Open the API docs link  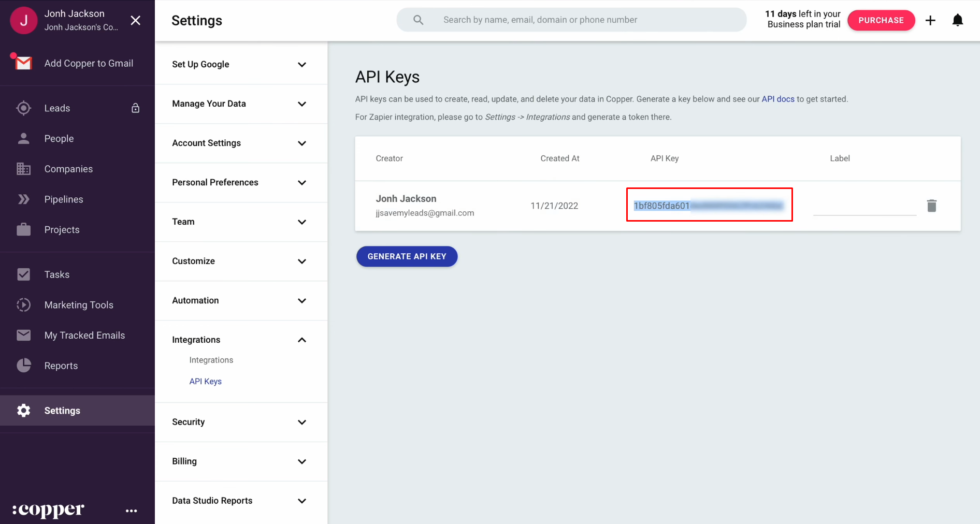click(777, 99)
